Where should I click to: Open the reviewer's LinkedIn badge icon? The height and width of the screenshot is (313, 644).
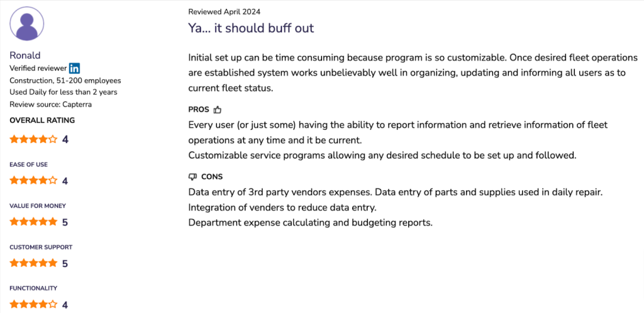pyautogui.click(x=74, y=68)
